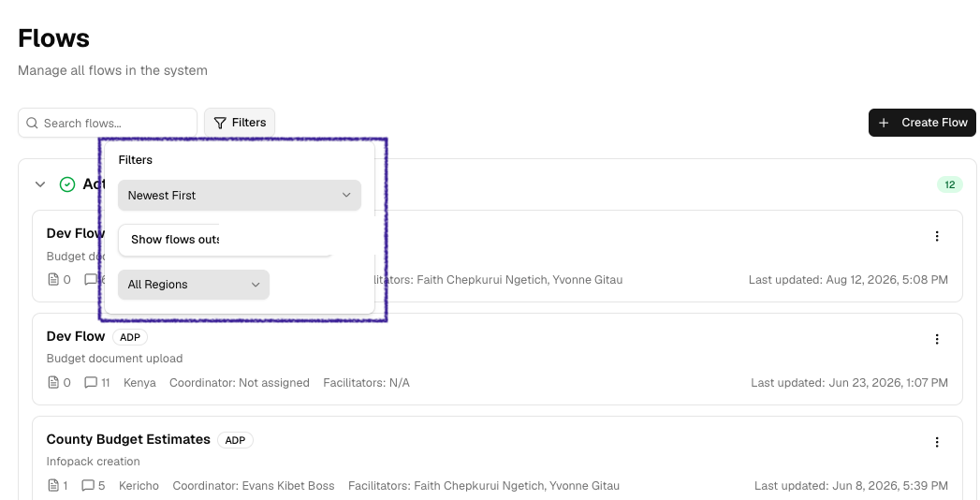980x500 pixels.
Task: Open the County Budget Estimates flow title
Action: pyautogui.click(x=128, y=439)
